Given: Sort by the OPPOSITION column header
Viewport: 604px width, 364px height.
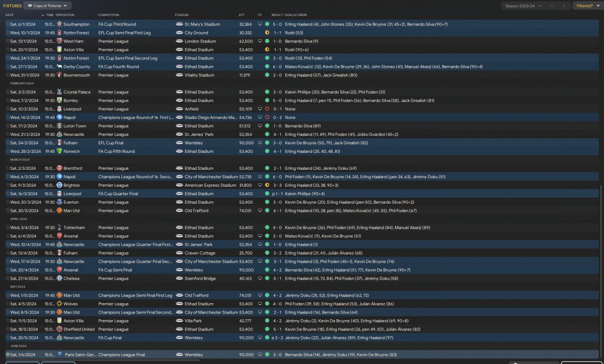Looking at the screenshot, I should pyautogui.click(x=65, y=15).
